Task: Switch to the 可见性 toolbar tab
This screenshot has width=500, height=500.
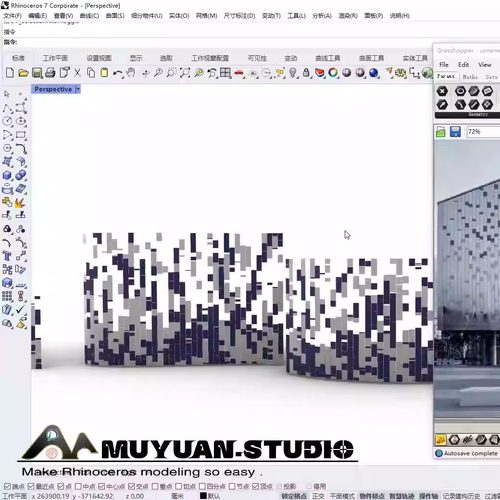Action: click(x=257, y=58)
